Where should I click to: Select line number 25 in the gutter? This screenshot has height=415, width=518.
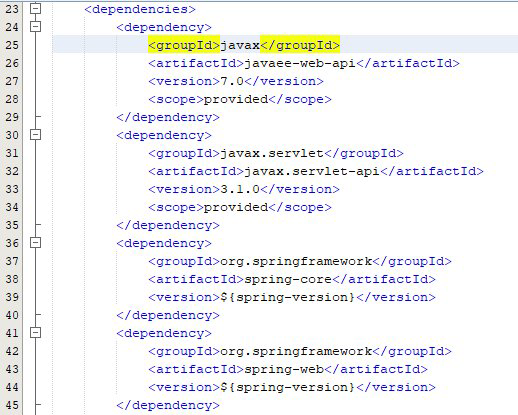pos(12,45)
